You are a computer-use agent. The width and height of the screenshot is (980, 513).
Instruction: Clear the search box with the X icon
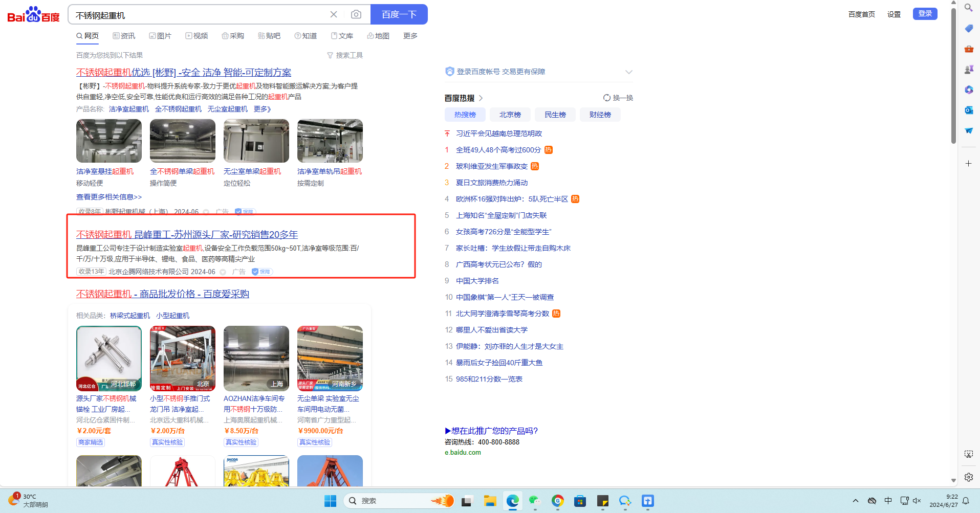(334, 14)
